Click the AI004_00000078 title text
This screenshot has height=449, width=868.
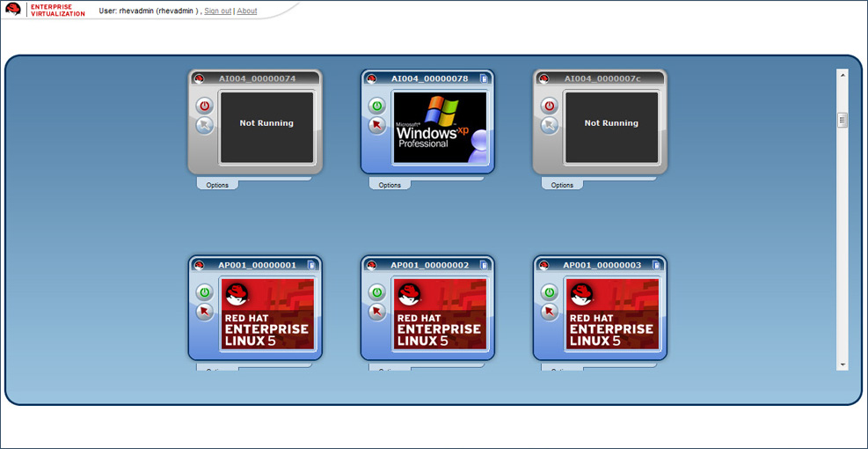(429, 78)
